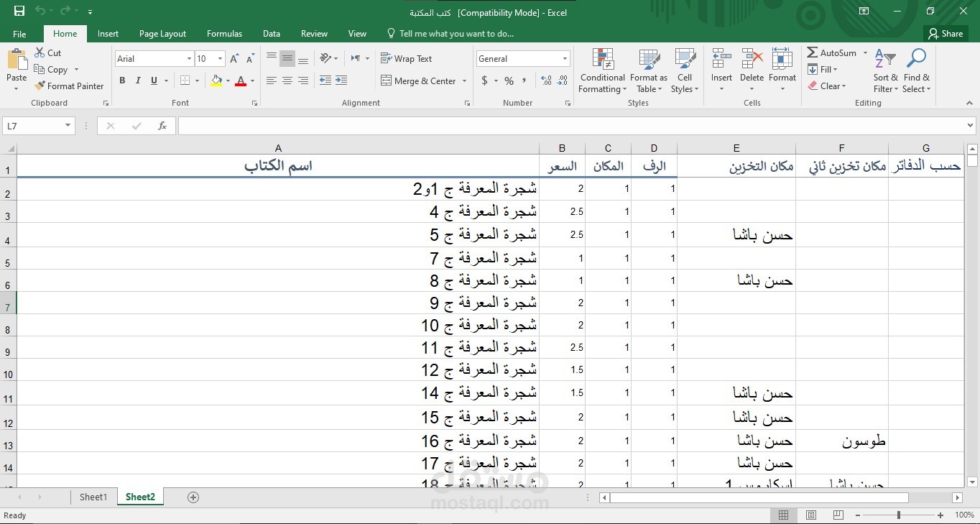Click the Cut scissors command
Image resolution: width=980 pixels, height=524 pixels.
pos(47,52)
